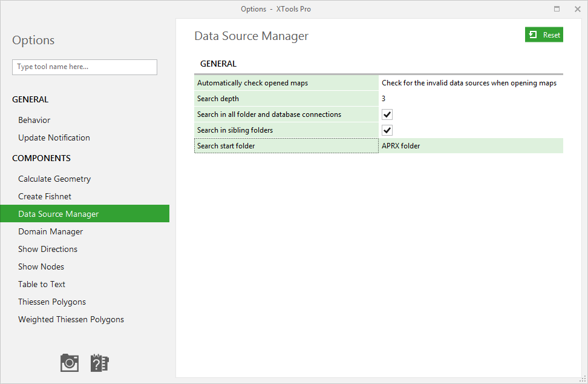Click the Reset button
Screen dimensions: 588x384
tap(544, 35)
